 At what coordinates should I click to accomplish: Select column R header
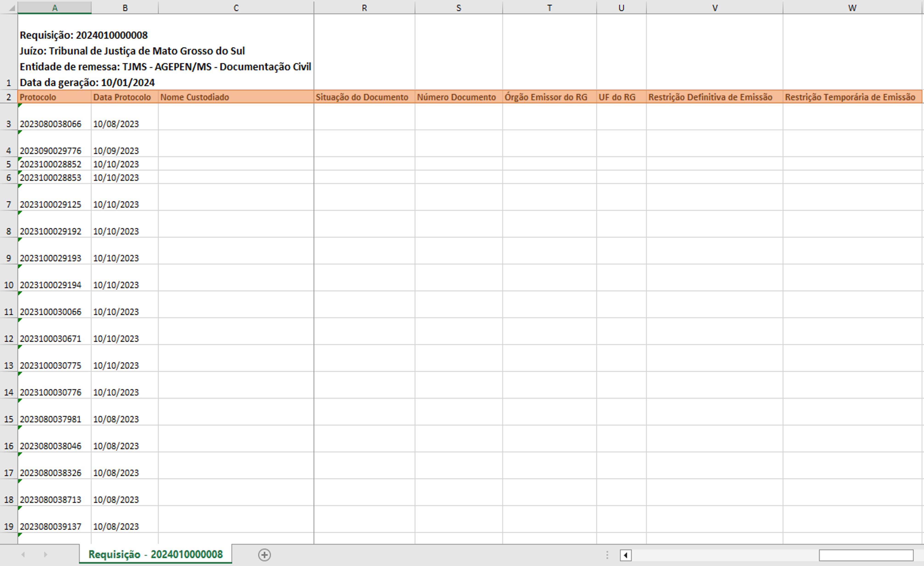(x=364, y=8)
